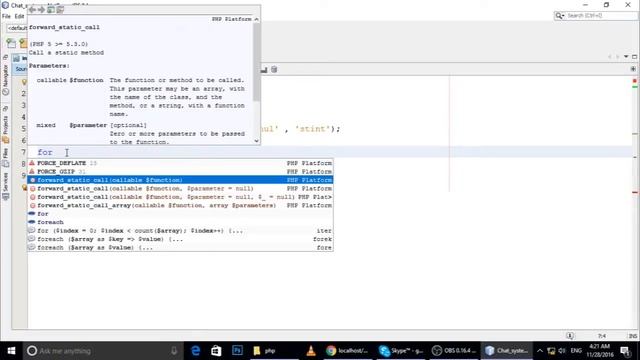Open the File menu
This screenshot has width=640, height=360.
(6, 16)
